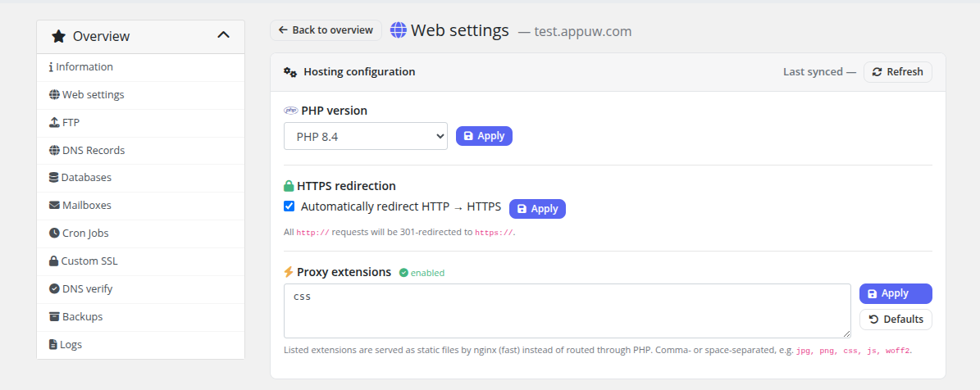Screen dimensions: 980x390
Task: Open the PHP 8.4 version dropdown
Action: (x=366, y=136)
